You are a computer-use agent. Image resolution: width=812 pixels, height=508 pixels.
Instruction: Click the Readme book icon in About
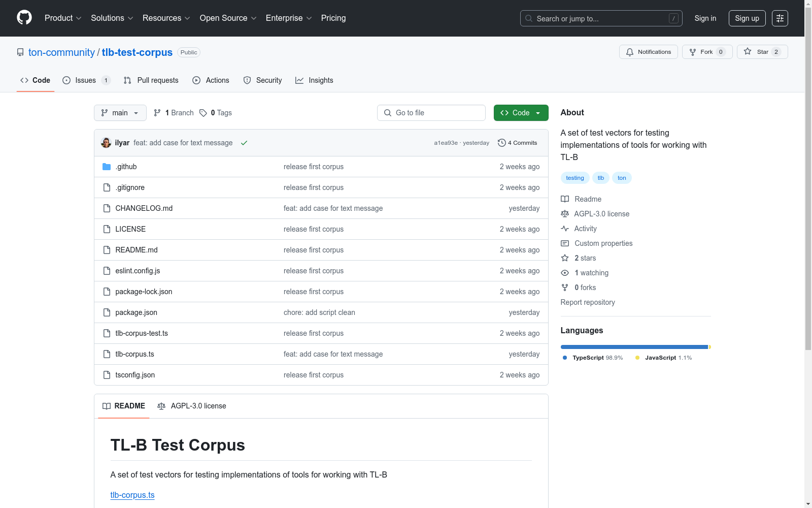565,199
